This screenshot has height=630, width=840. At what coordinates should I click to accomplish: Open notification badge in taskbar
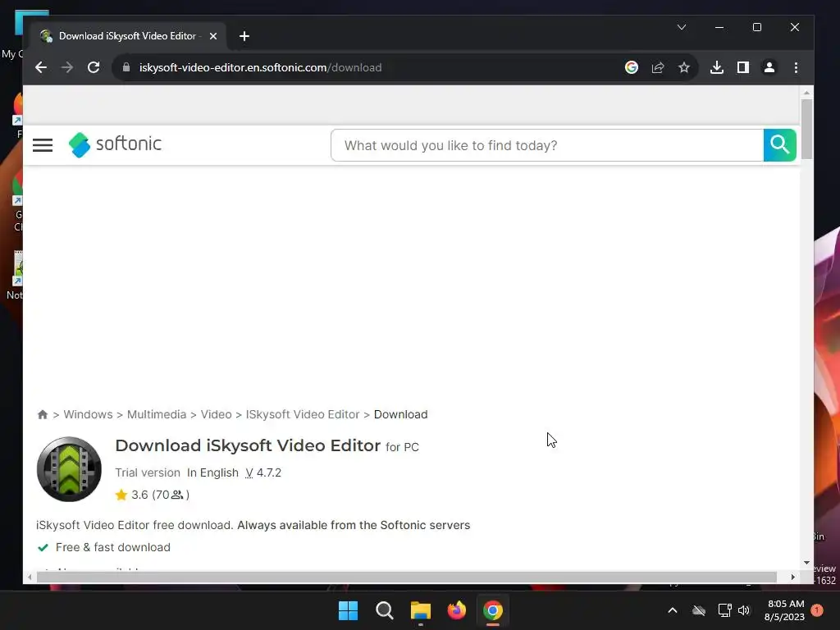click(817, 609)
